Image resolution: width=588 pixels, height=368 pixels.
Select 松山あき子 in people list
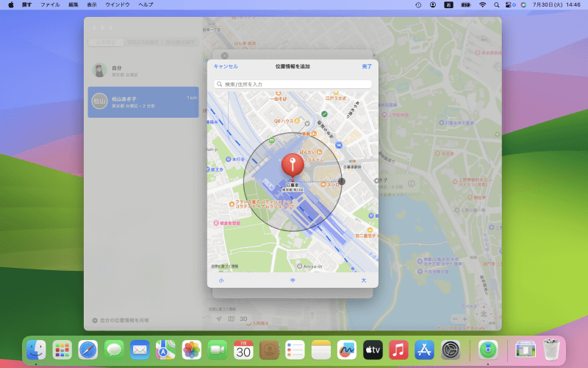[143, 102]
